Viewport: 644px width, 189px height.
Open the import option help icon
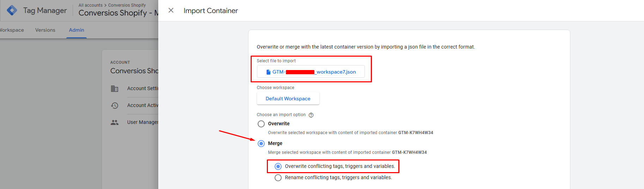(311, 115)
